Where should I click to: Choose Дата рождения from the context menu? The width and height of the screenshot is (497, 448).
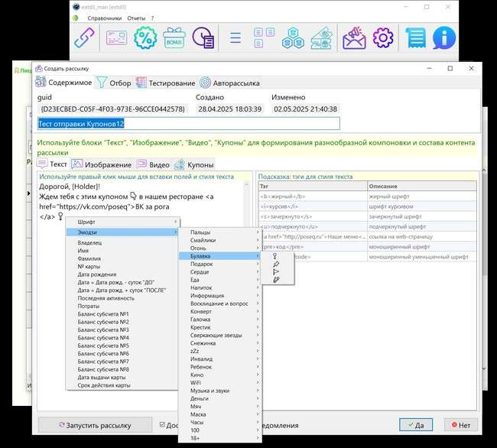96,274
